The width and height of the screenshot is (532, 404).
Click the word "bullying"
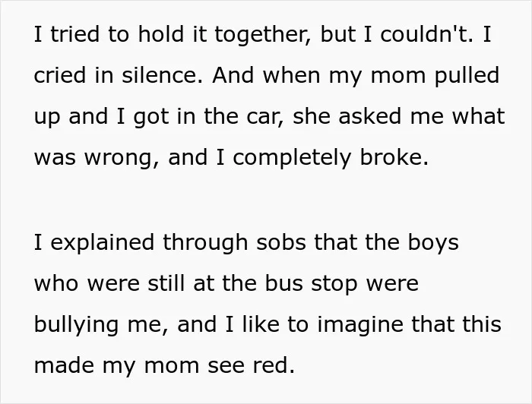76,325
